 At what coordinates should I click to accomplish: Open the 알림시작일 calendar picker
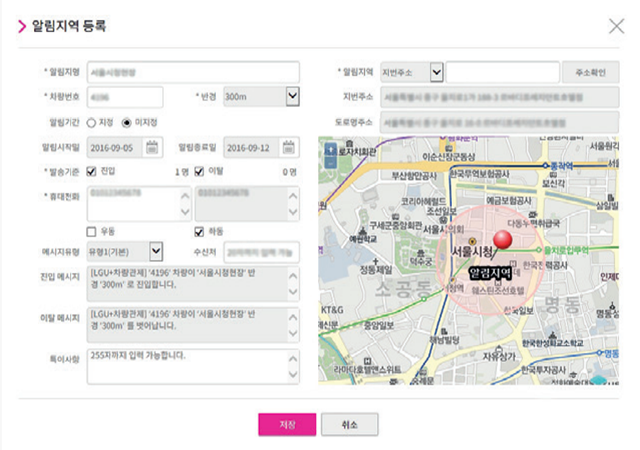pyautogui.click(x=152, y=147)
